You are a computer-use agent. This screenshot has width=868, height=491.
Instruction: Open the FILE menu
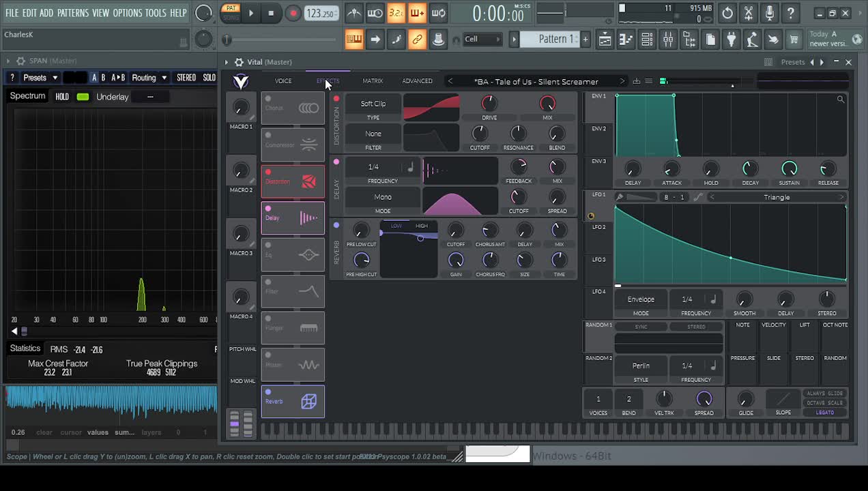click(x=12, y=13)
